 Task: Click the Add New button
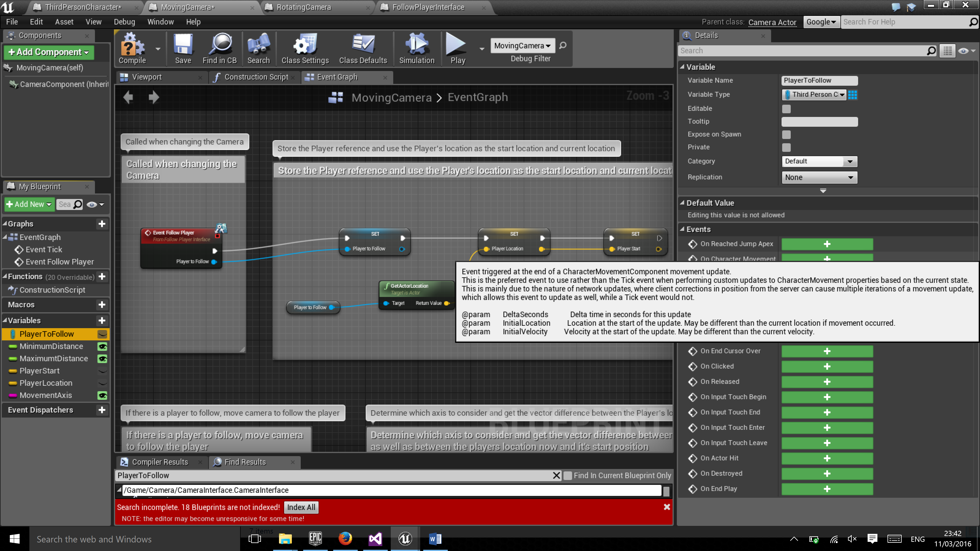(29, 204)
